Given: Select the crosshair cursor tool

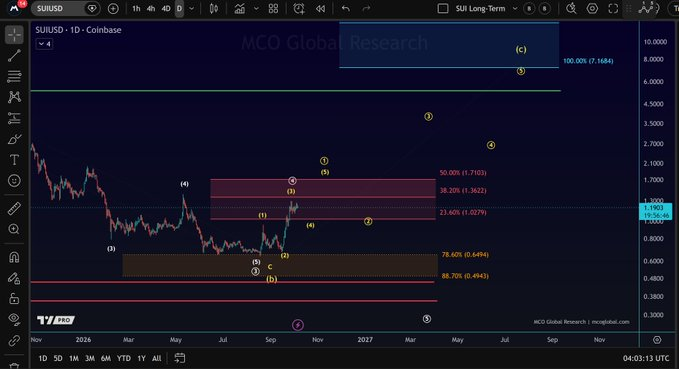Looking at the screenshot, I should coord(14,35).
